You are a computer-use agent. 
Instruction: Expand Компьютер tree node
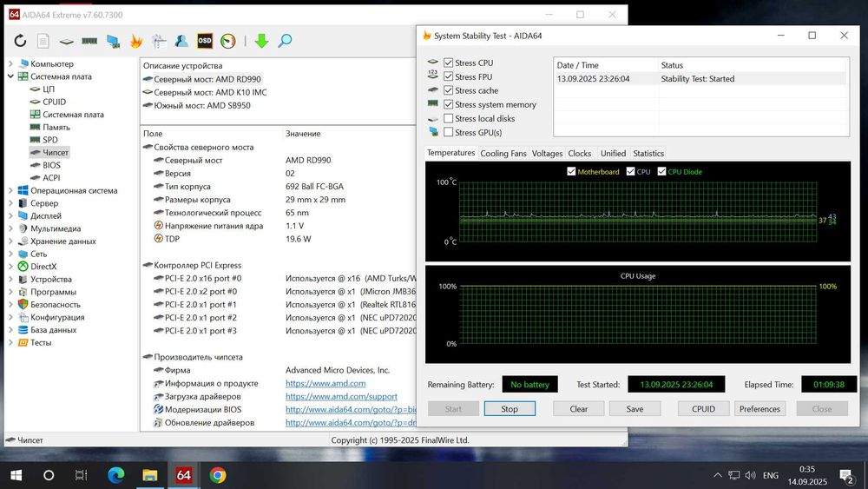click(x=10, y=63)
